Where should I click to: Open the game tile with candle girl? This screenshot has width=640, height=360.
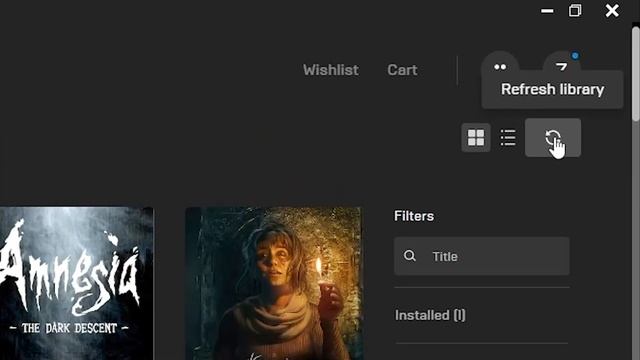pos(273,284)
